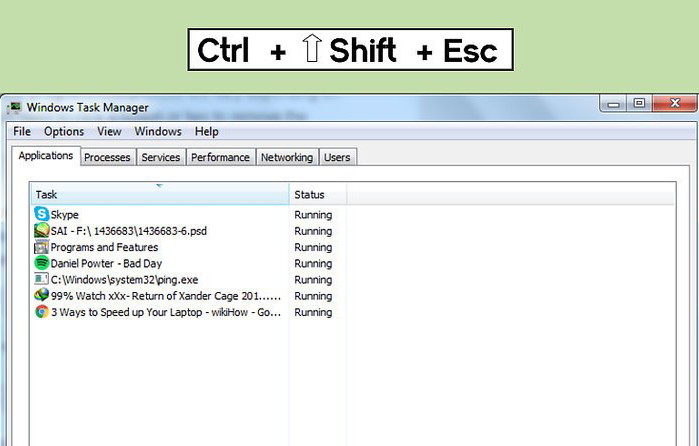Open the File menu
Screen dimensions: 699x446
(22, 132)
